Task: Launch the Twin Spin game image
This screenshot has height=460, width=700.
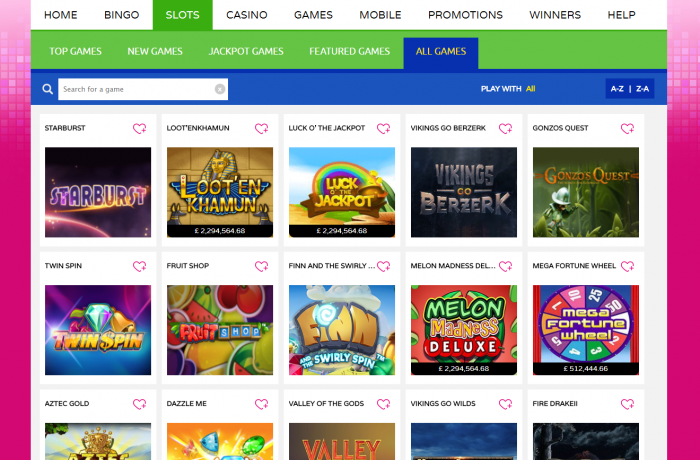Action: pyautogui.click(x=98, y=330)
